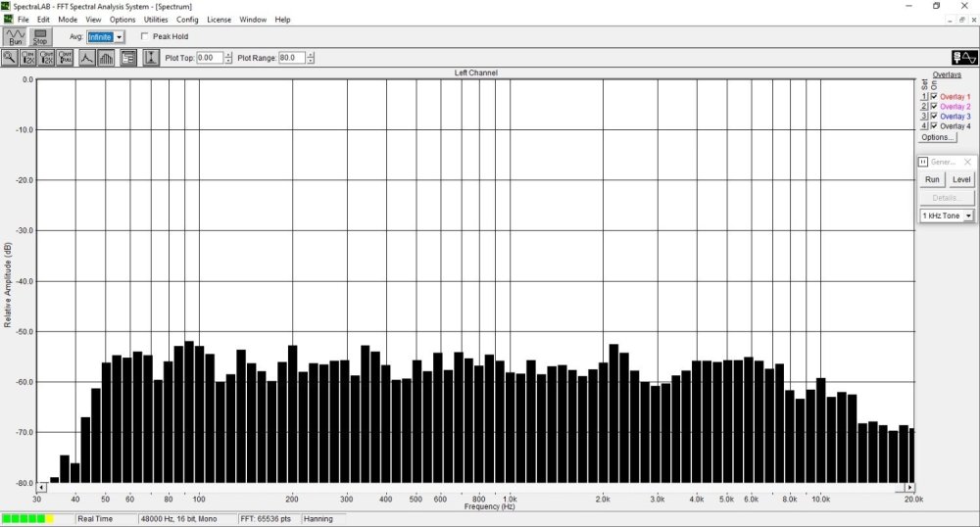Toggle the Overlay 3 checkbox off

934,117
